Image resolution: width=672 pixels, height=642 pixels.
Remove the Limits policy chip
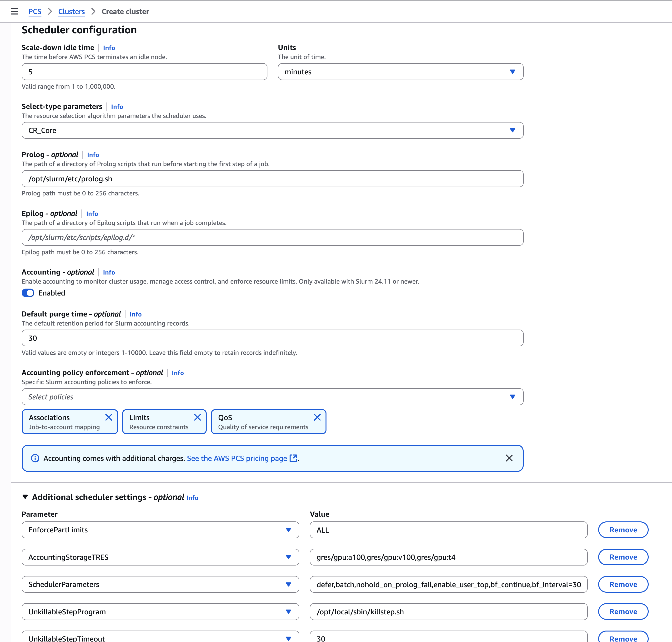[x=197, y=417]
